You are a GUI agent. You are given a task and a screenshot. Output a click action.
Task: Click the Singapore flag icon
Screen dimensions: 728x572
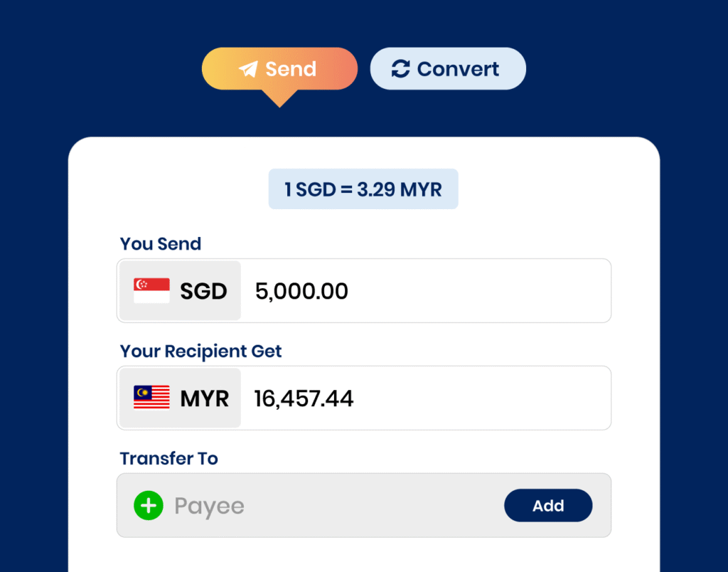coord(151,290)
